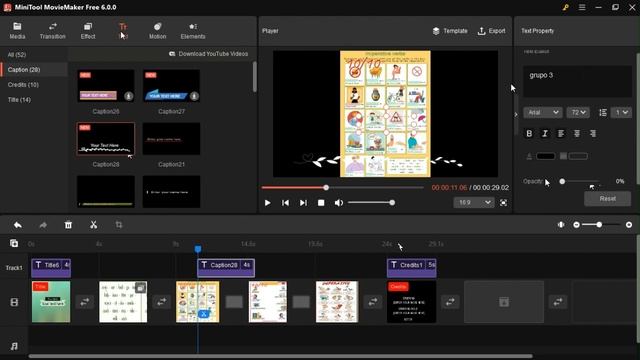
Task: Select the Credits (10) category
Action: point(23,85)
